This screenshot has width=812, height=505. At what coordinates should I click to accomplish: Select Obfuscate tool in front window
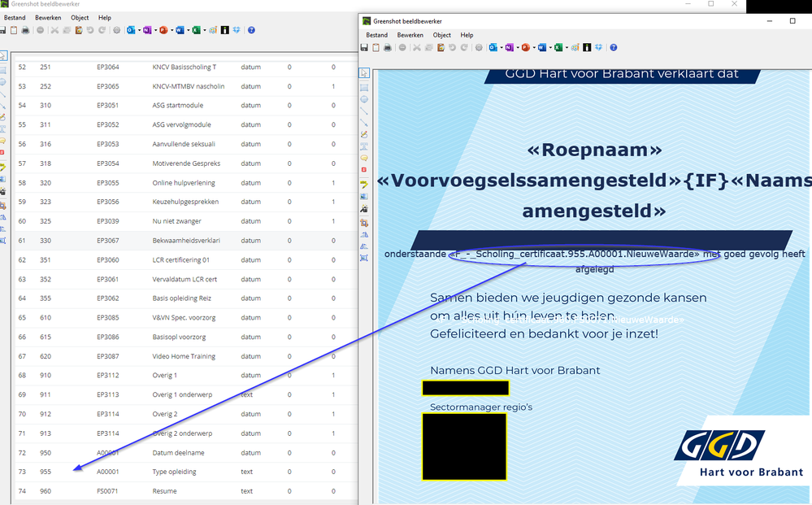(x=364, y=196)
